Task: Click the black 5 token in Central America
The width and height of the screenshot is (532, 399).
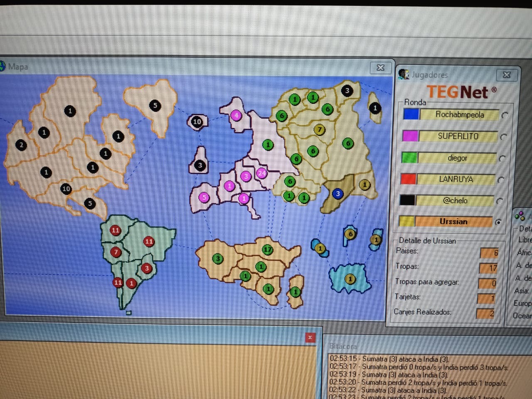Action: pos(90,203)
